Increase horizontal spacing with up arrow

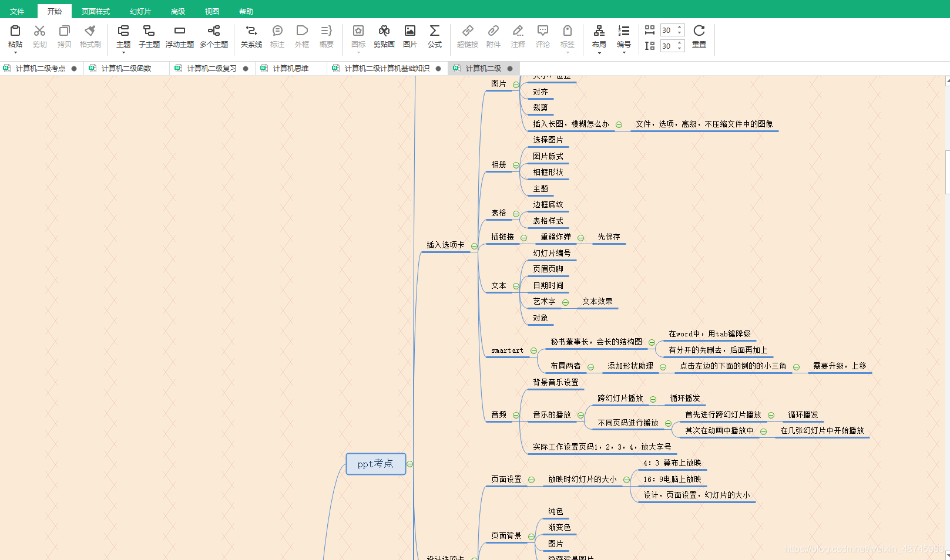pos(680,28)
